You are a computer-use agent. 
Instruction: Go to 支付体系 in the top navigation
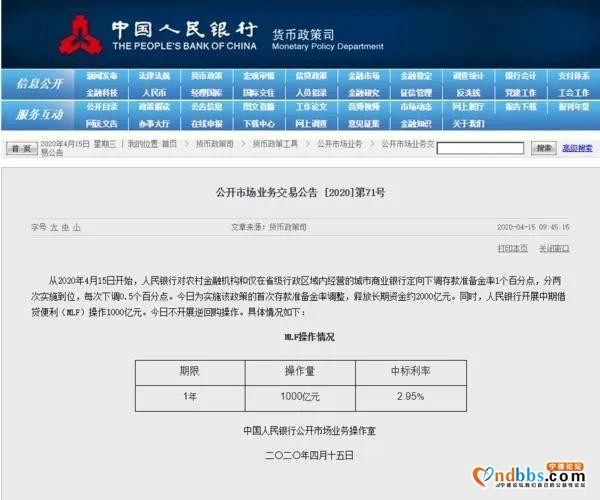pyautogui.click(x=573, y=76)
